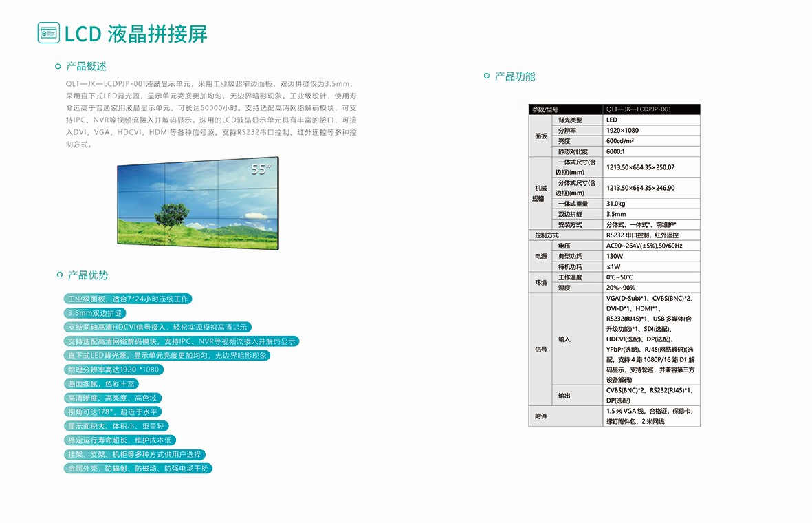Click the 'LED' value cell in the table
This screenshot has height=523, width=812.
(x=652, y=120)
